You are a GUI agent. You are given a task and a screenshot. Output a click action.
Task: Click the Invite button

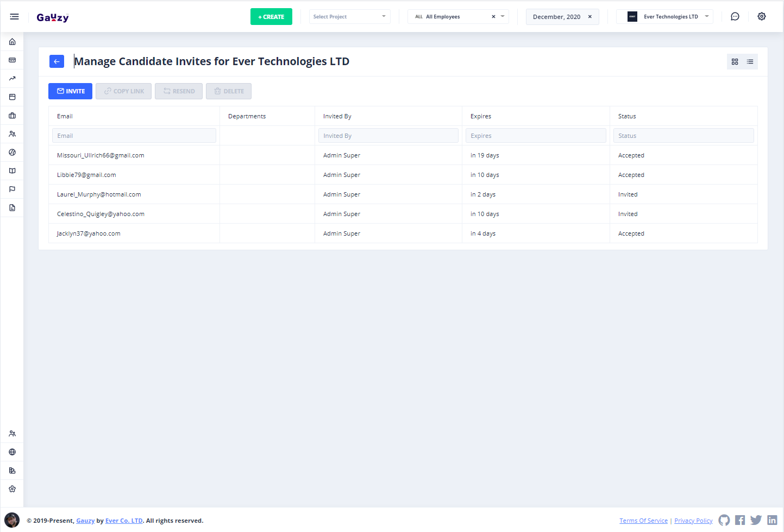[x=71, y=91]
